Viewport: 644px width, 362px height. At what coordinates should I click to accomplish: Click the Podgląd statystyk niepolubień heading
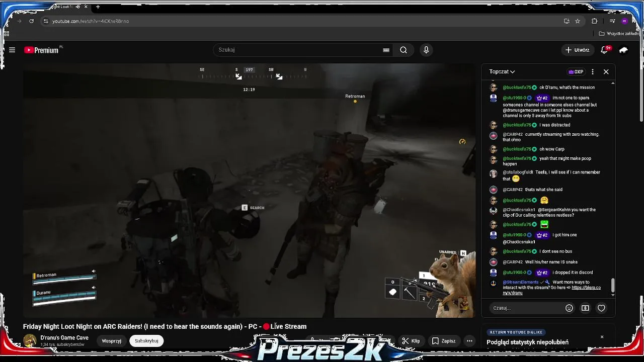point(527,342)
